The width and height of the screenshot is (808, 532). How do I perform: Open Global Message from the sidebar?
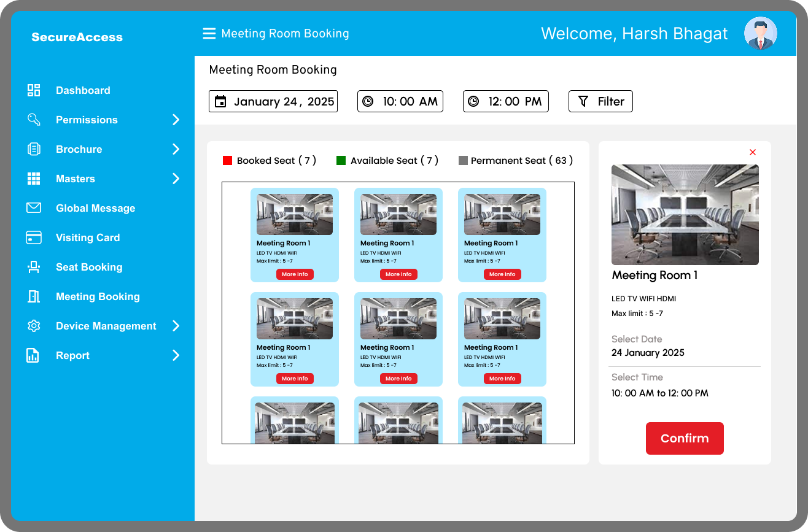tap(34, 208)
